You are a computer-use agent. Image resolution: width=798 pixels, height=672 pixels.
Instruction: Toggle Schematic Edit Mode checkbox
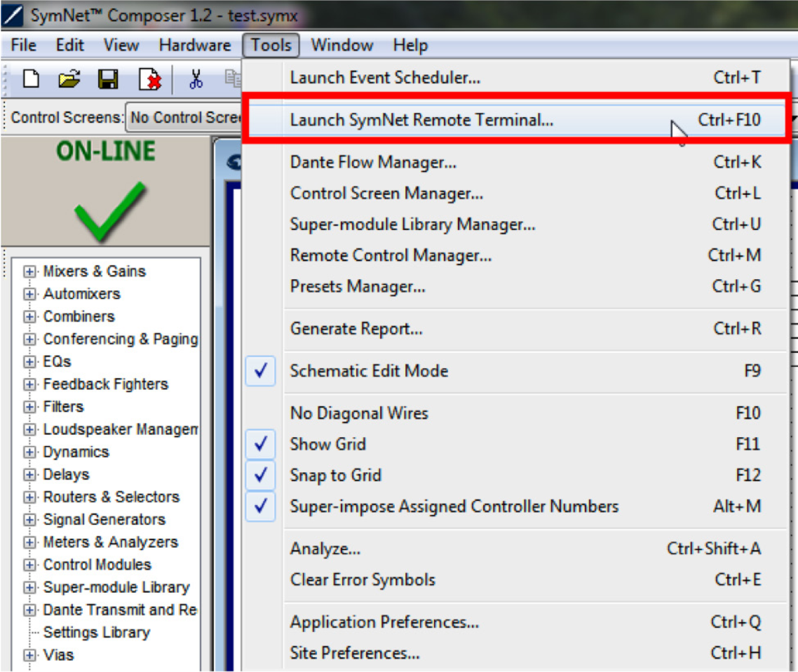(260, 371)
